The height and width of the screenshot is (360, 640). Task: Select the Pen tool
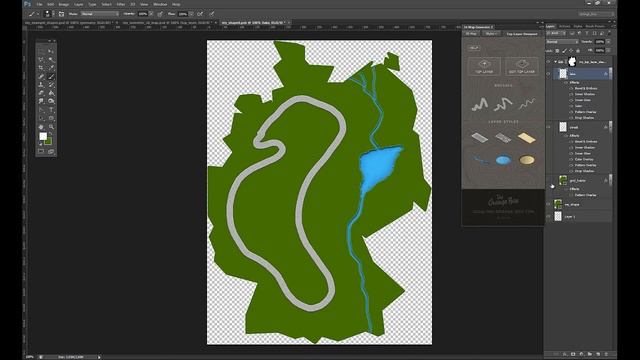click(41, 110)
